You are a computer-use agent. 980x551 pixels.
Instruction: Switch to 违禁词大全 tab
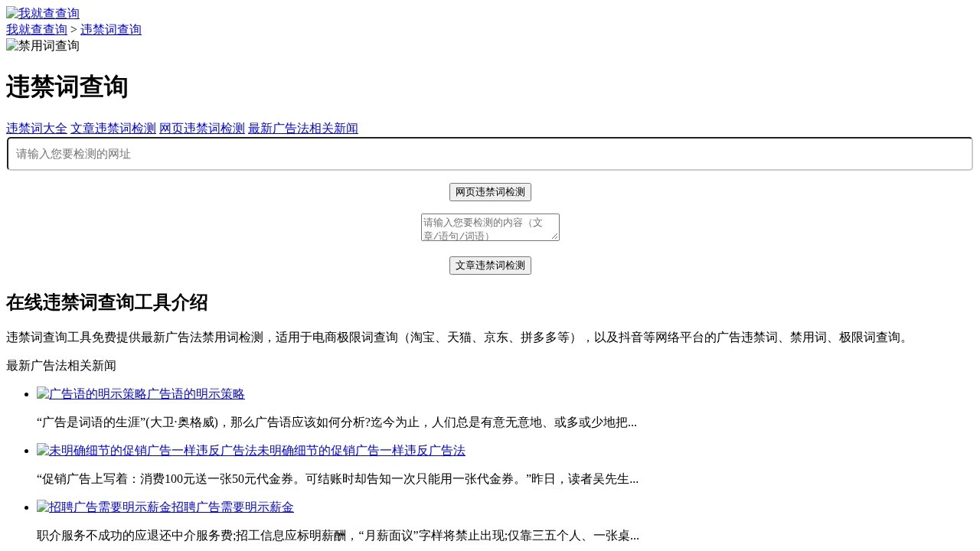[x=37, y=128]
